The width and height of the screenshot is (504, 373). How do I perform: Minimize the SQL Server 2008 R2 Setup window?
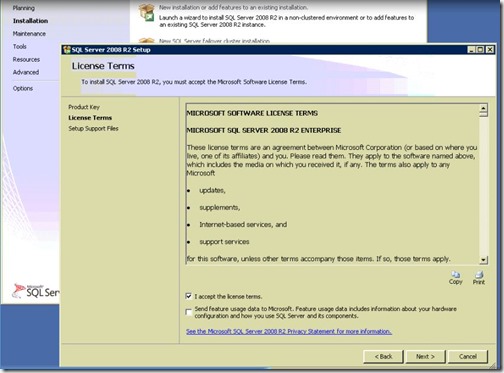(471, 50)
